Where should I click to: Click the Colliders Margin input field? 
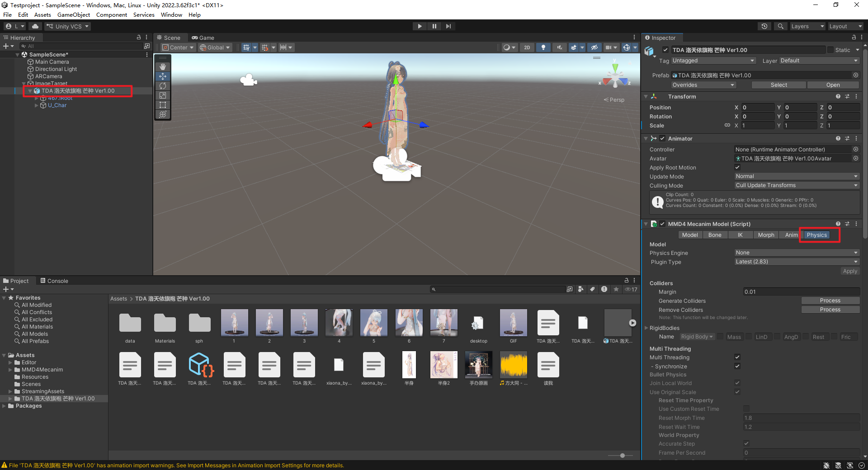pos(801,292)
